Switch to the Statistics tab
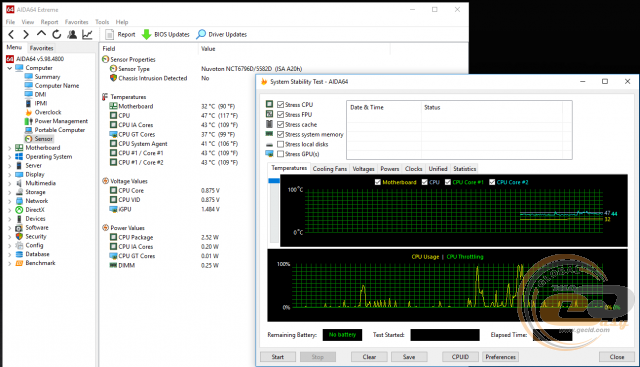The width and height of the screenshot is (640, 367). click(x=464, y=169)
